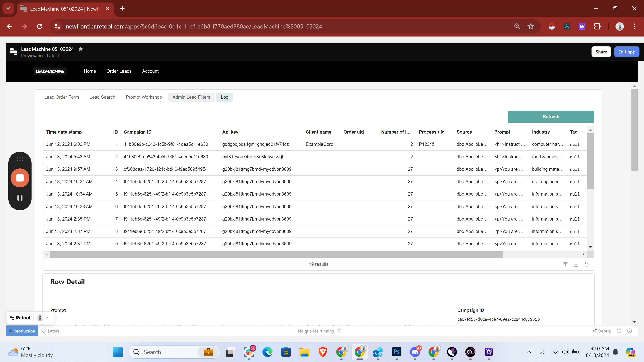644x362 pixels.
Task: Click the table download icon
Action: (576, 264)
